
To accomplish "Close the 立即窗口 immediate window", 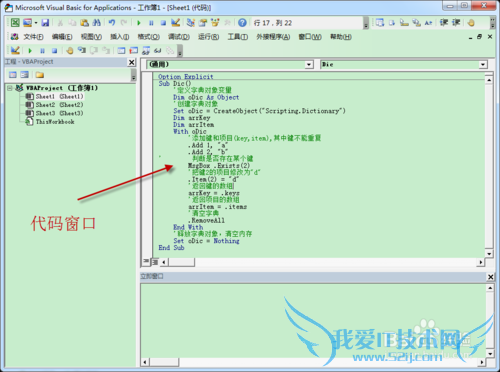I will tap(490, 277).
